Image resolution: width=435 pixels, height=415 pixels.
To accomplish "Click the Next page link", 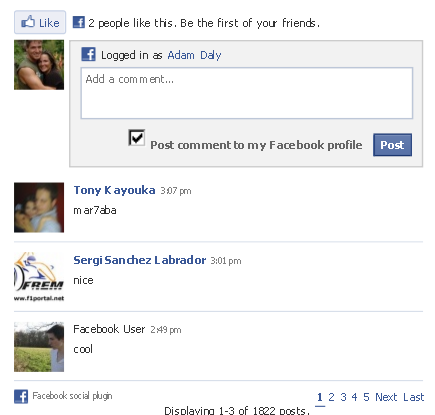I will coord(386,397).
